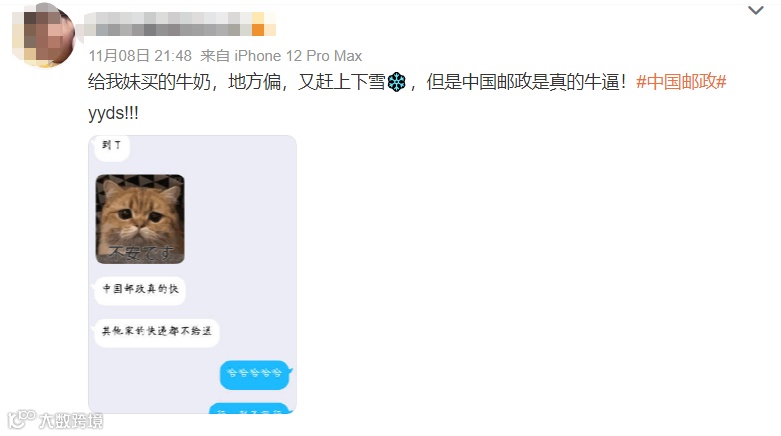The image size is (781, 436).
Task: Expand the post options chevron menu
Action: (x=756, y=10)
